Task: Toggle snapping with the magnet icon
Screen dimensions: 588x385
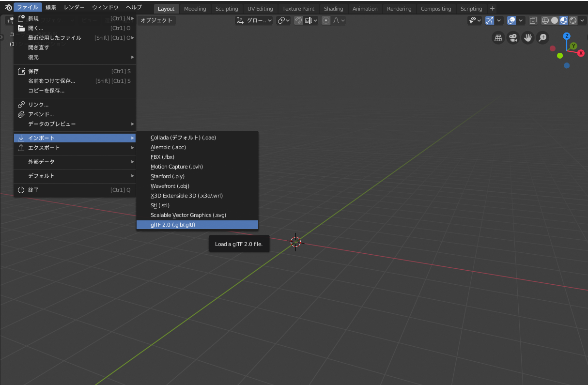Action: pyautogui.click(x=298, y=20)
